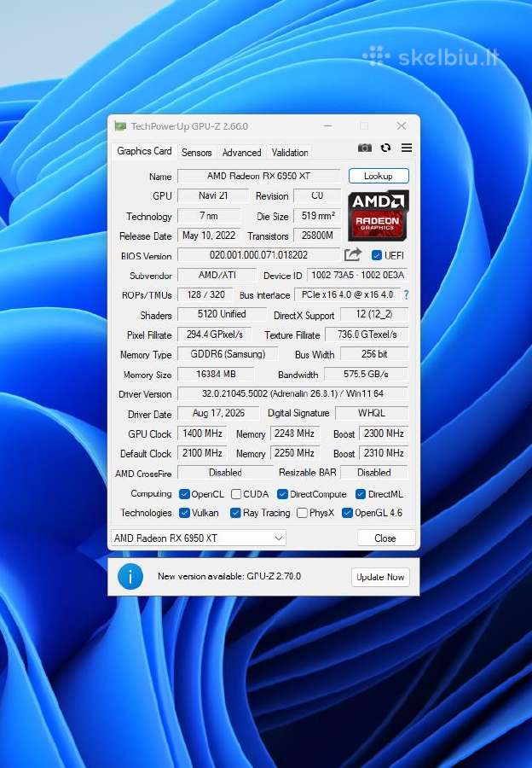Click the Bus Interface question mark
The image size is (532, 768).
coord(406,295)
